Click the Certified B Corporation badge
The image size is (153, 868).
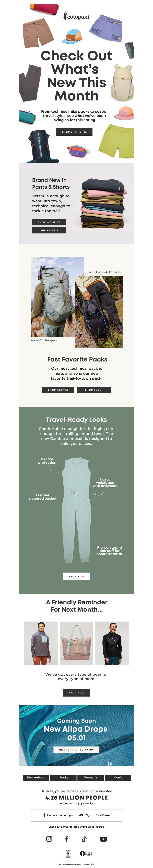[68, 853]
